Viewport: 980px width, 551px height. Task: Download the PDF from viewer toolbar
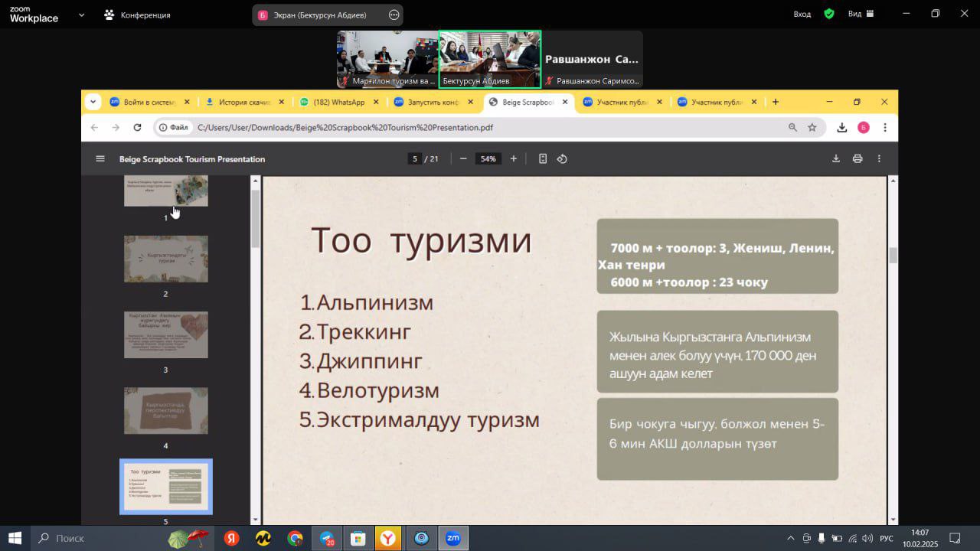pos(836,158)
